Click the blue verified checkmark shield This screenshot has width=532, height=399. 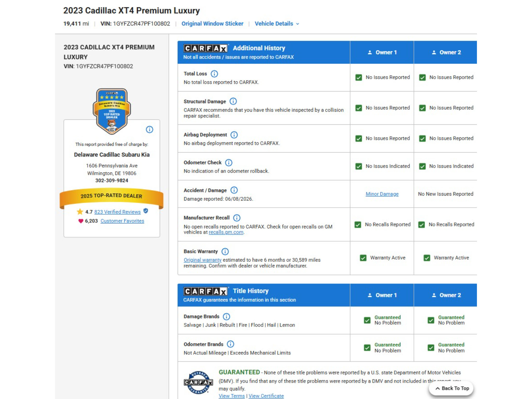[x=146, y=211]
